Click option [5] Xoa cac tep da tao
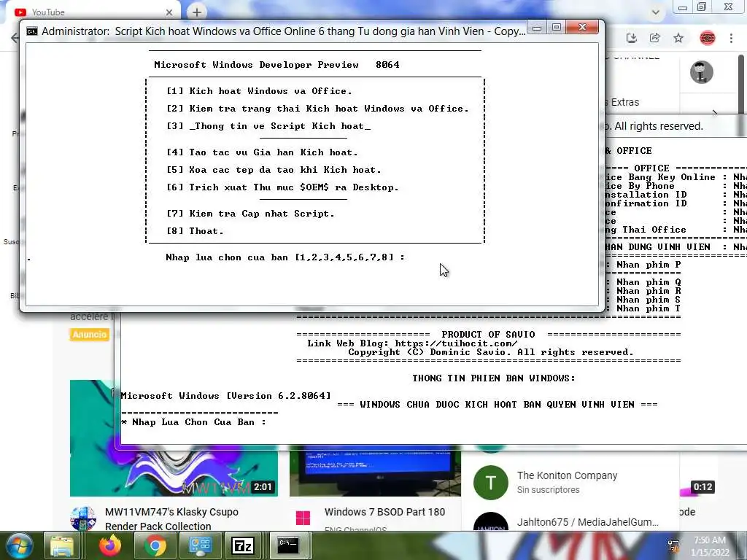 point(274,170)
